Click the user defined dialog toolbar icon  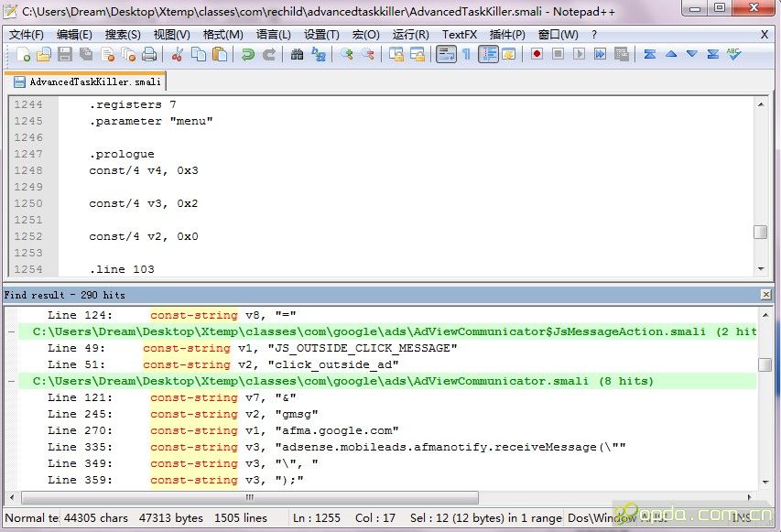[x=508, y=54]
